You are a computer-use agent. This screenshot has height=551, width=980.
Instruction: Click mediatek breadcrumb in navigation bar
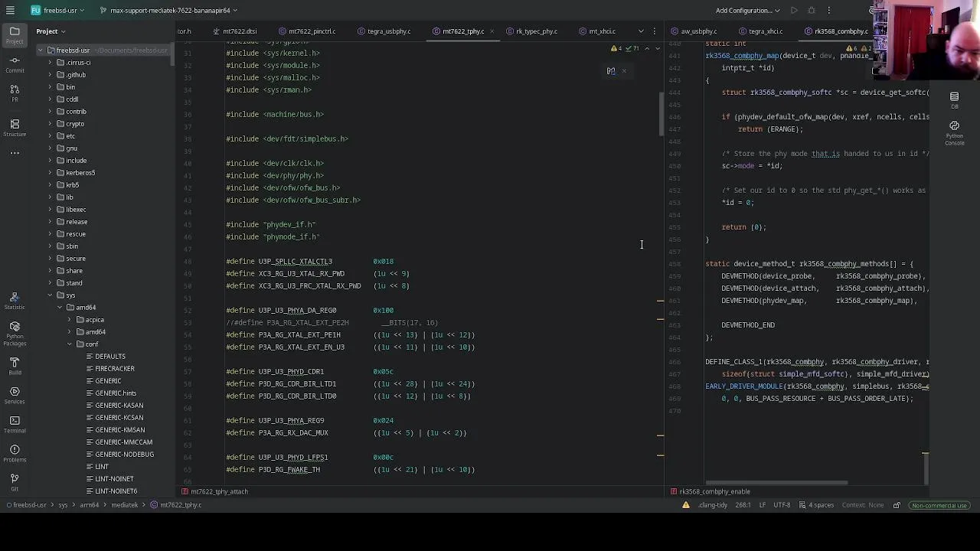[125, 505]
